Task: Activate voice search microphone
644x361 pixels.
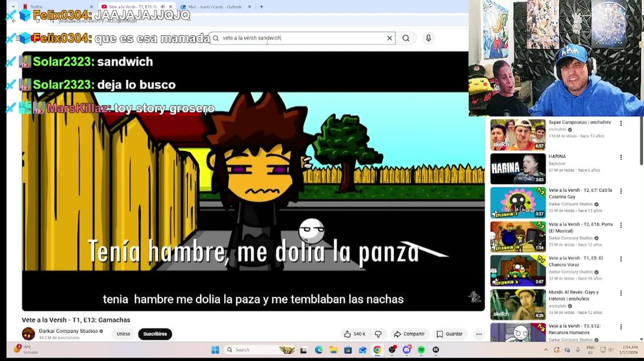Action: tap(428, 38)
